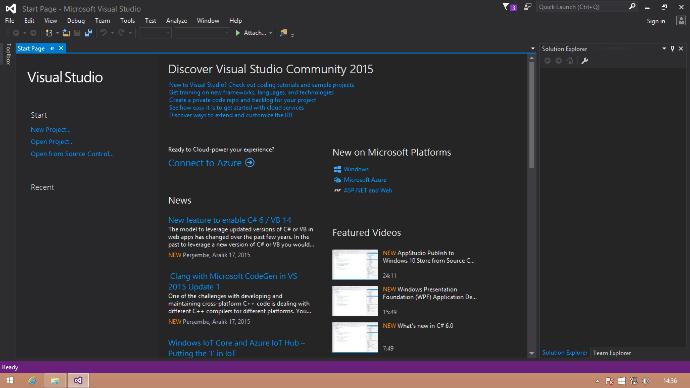690x388 pixels.
Task: Click the green Attach start button
Action: tap(251, 33)
